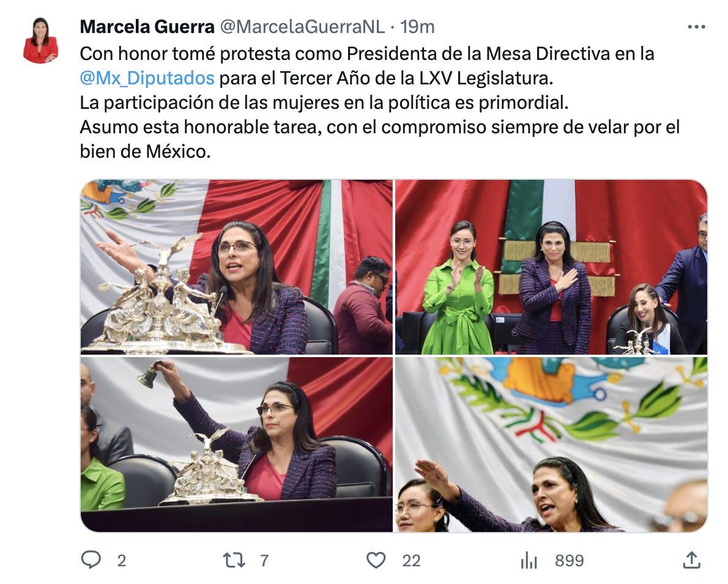Like the tweet with heart icon
The width and height of the screenshot is (728, 584).
[x=376, y=560]
